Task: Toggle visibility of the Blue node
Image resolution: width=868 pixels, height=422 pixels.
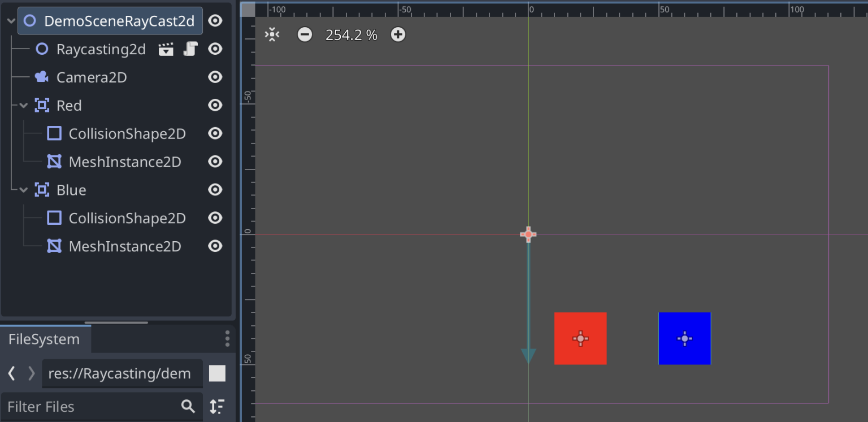Action: (215, 190)
